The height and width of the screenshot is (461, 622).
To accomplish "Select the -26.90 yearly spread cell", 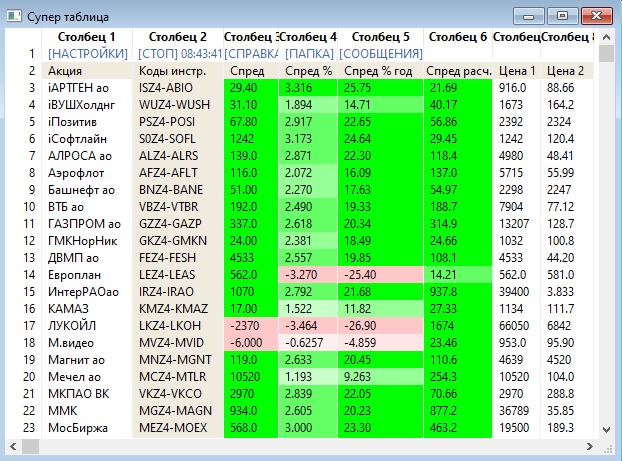I will tap(380, 326).
